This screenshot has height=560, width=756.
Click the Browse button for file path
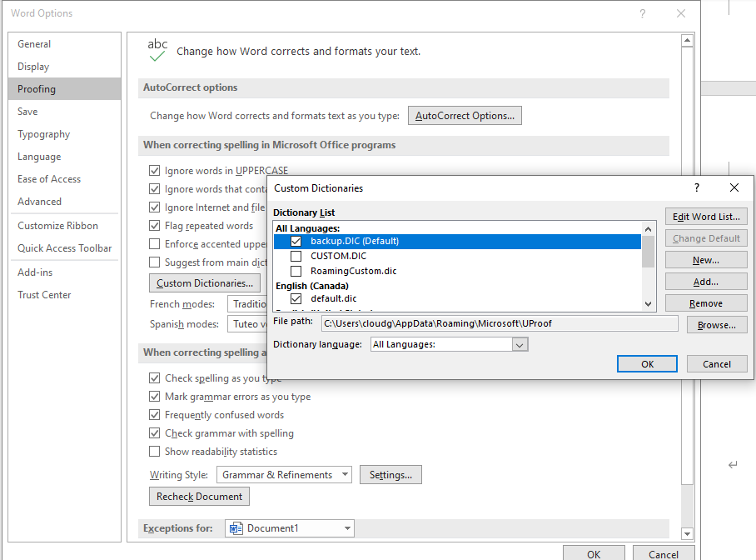coord(717,325)
